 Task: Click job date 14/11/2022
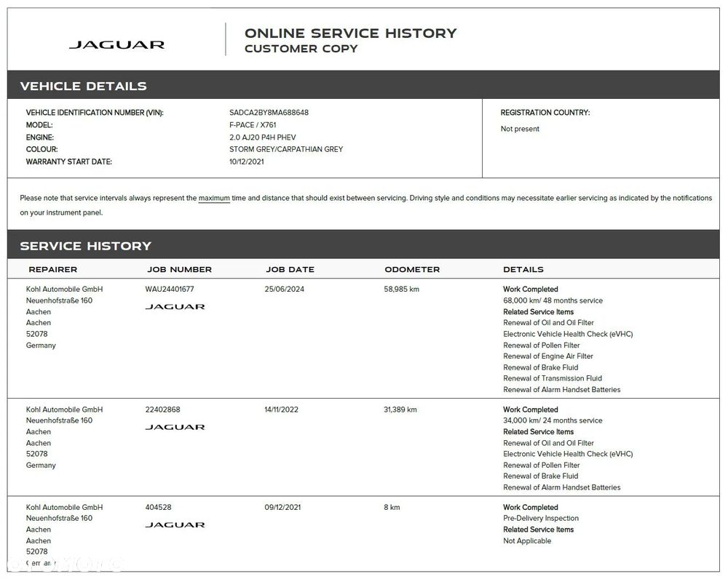coord(281,410)
